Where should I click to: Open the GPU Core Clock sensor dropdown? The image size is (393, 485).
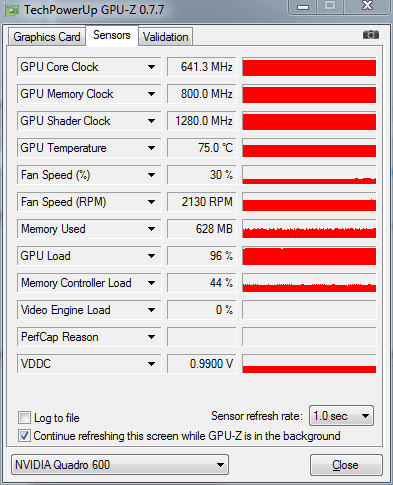(x=151, y=67)
